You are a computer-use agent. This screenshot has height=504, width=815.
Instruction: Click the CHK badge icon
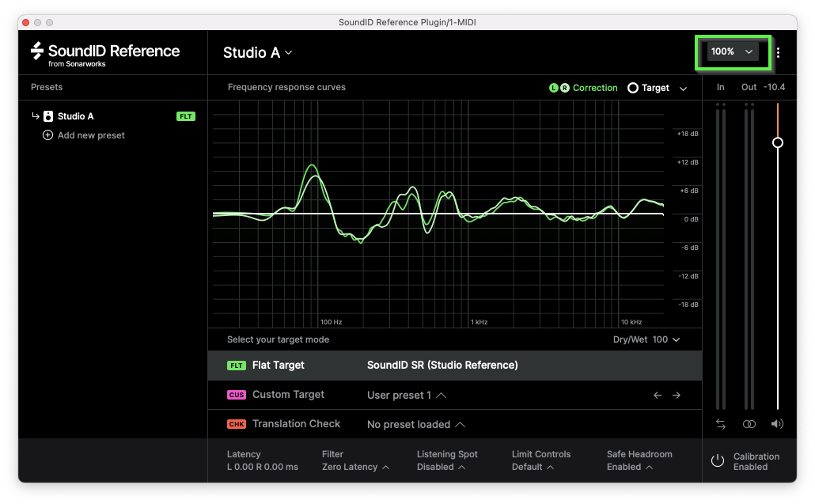tap(237, 424)
